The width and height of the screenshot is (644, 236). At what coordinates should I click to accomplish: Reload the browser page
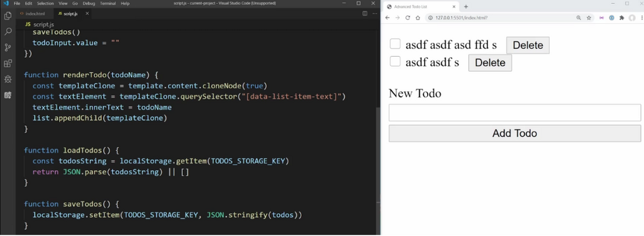click(408, 18)
